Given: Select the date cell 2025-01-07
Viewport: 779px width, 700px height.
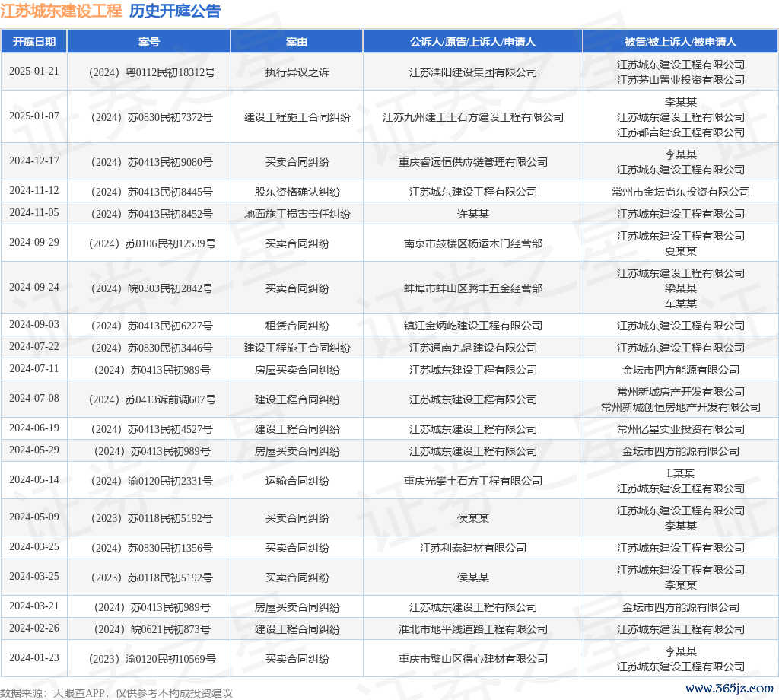Looking at the screenshot, I should [x=33, y=116].
